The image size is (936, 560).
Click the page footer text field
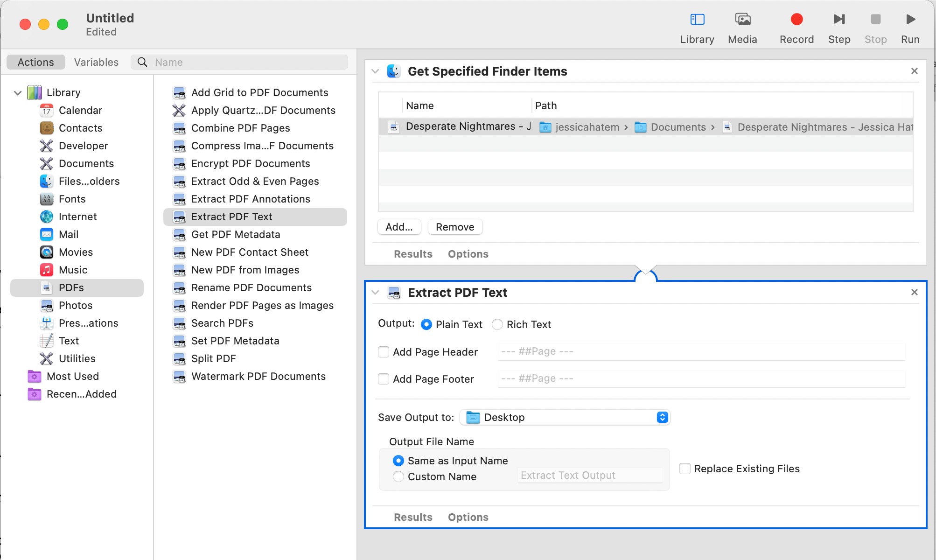[x=702, y=378]
